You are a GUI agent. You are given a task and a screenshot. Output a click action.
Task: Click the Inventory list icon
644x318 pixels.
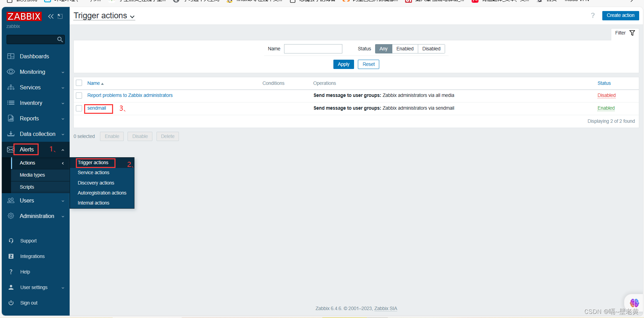click(x=11, y=103)
